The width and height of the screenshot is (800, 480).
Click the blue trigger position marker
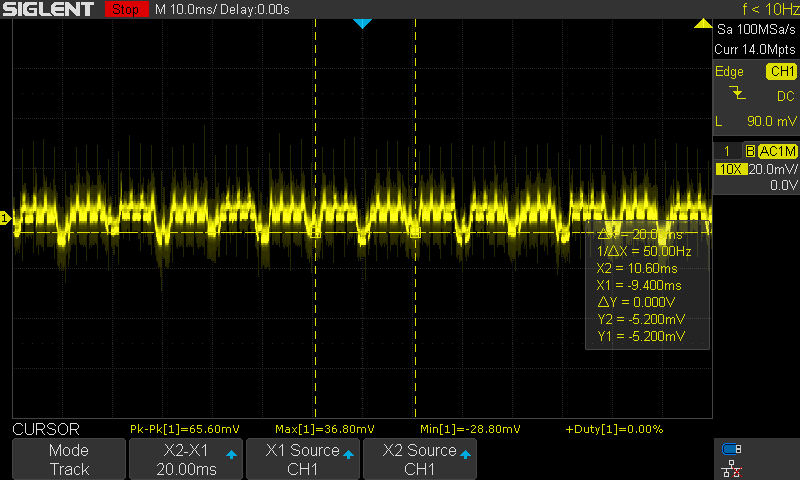point(362,23)
